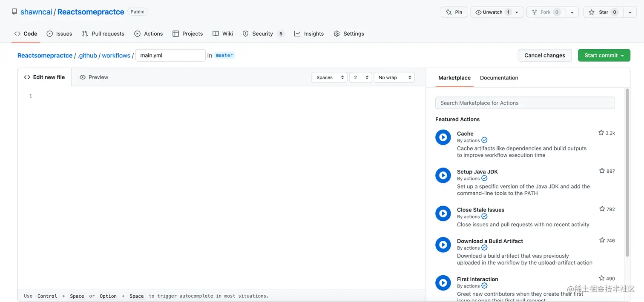The height and width of the screenshot is (302, 644).
Task: Click the Search Marketplace for Actions field
Action: tap(525, 103)
